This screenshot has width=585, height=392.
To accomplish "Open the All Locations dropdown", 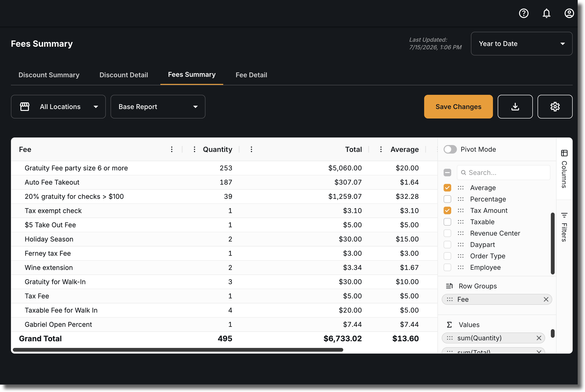I will (58, 106).
